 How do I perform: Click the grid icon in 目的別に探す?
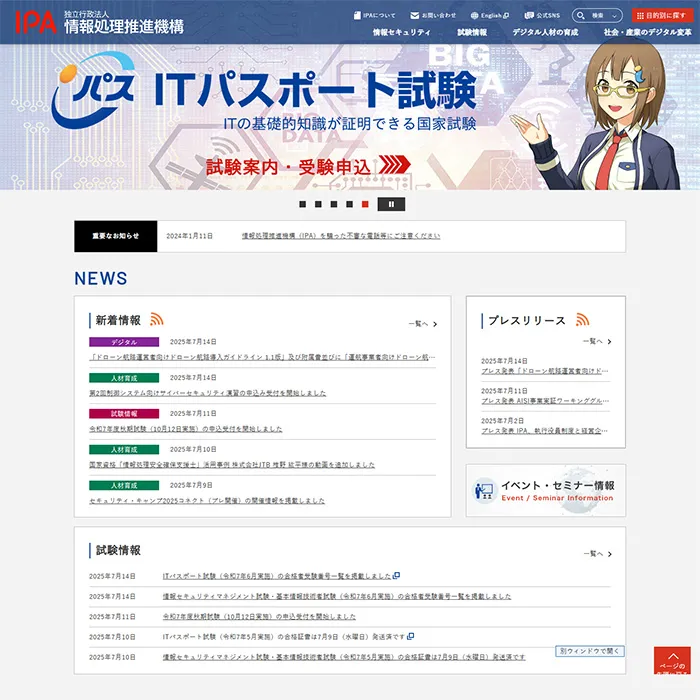coord(640,16)
